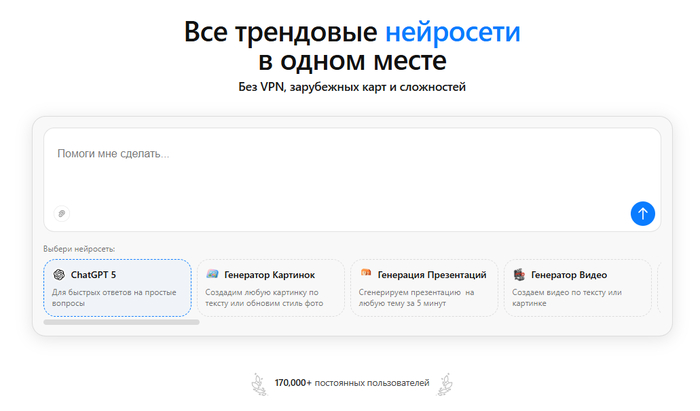Image resolution: width=700 pixels, height=411 pixels.
Task: Choose the Генератор Картинок title
Action: click(269, 275)
